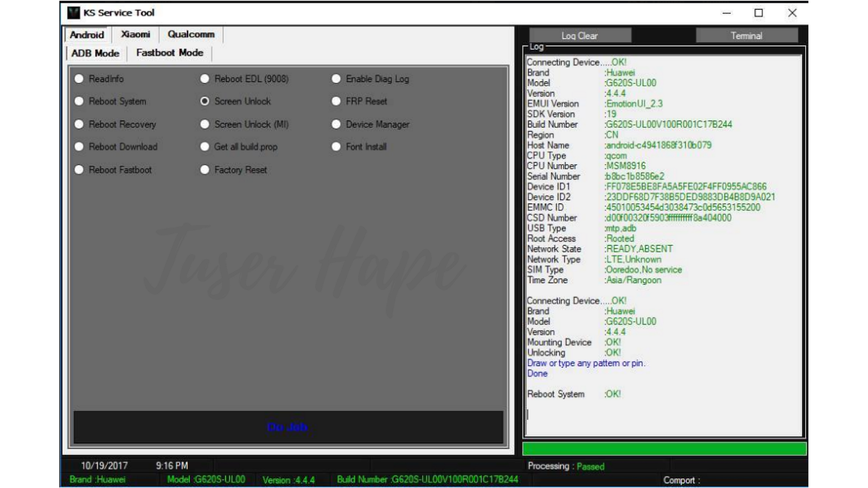Click the Time Zone value Asia/Rangoon

coord(633,280)
